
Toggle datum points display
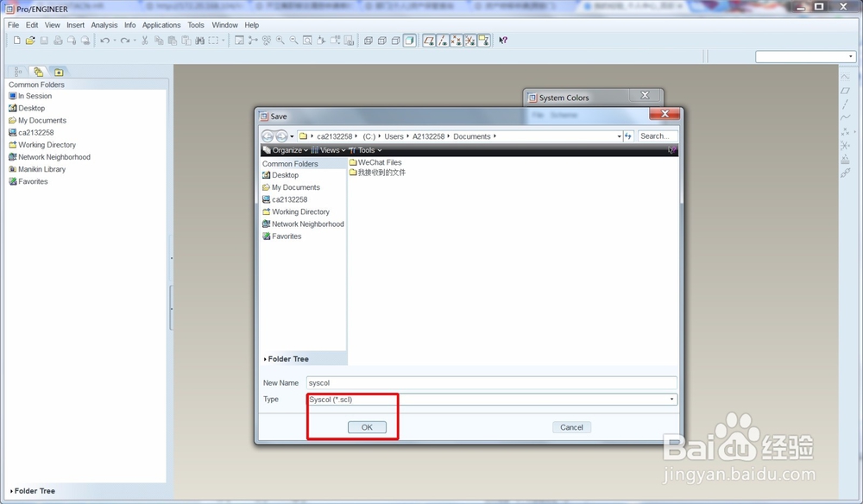(457, 41)
